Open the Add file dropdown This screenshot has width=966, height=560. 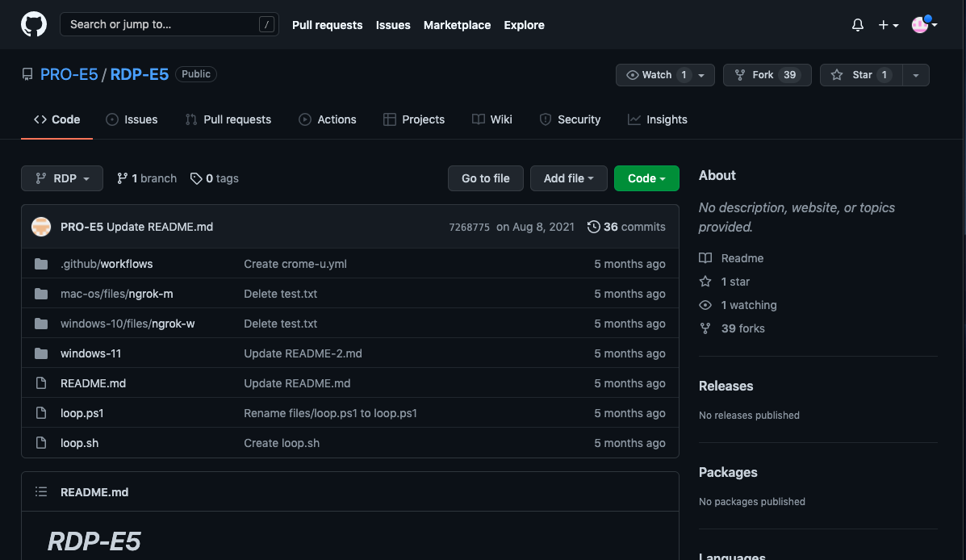coord(569,178)
